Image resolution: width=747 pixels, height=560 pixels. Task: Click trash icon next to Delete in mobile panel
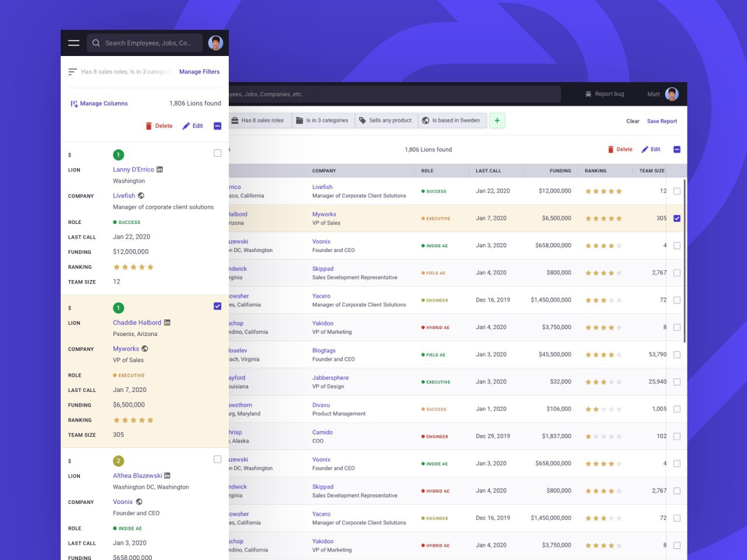(149, 126)
